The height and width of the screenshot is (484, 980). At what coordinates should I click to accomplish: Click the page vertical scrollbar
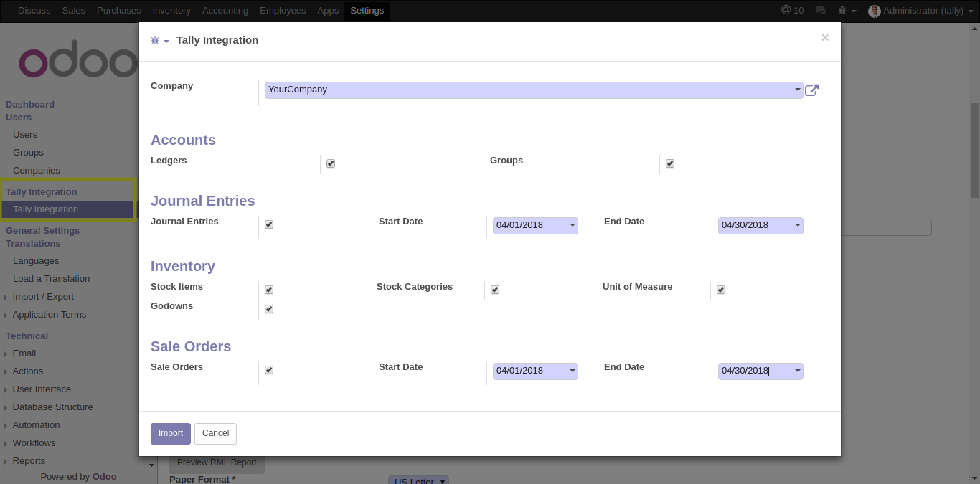pos(974,151)
